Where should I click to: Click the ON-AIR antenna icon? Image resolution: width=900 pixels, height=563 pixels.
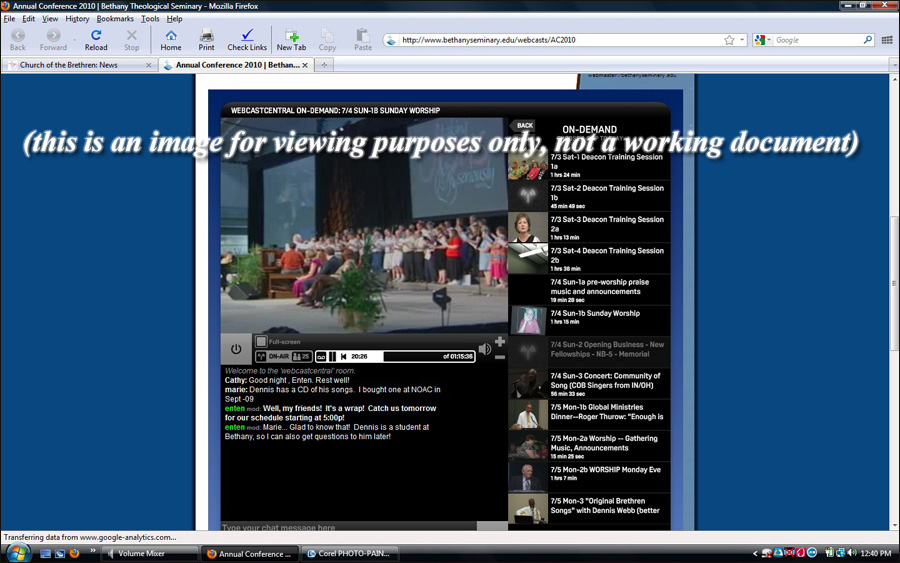click(261, 356)
